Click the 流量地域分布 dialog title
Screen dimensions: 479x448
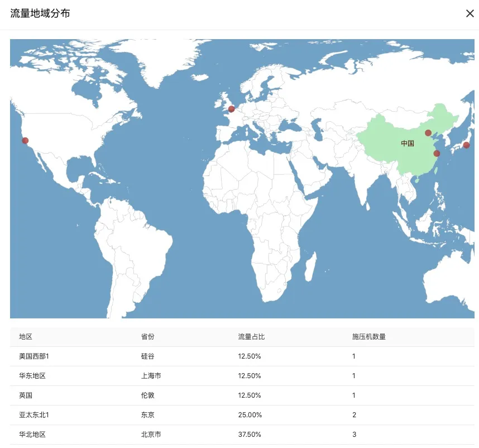point(40,13)
